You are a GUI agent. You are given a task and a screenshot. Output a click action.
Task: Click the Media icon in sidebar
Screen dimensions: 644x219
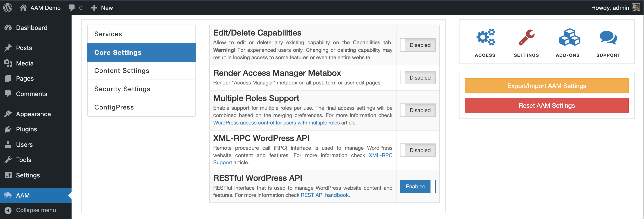tap(8, 63)
